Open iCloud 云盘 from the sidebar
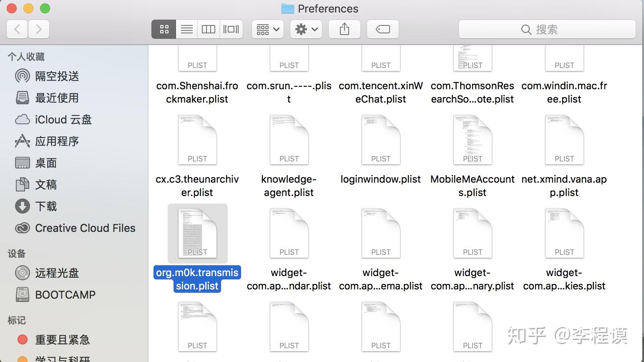 click(63, 120)
